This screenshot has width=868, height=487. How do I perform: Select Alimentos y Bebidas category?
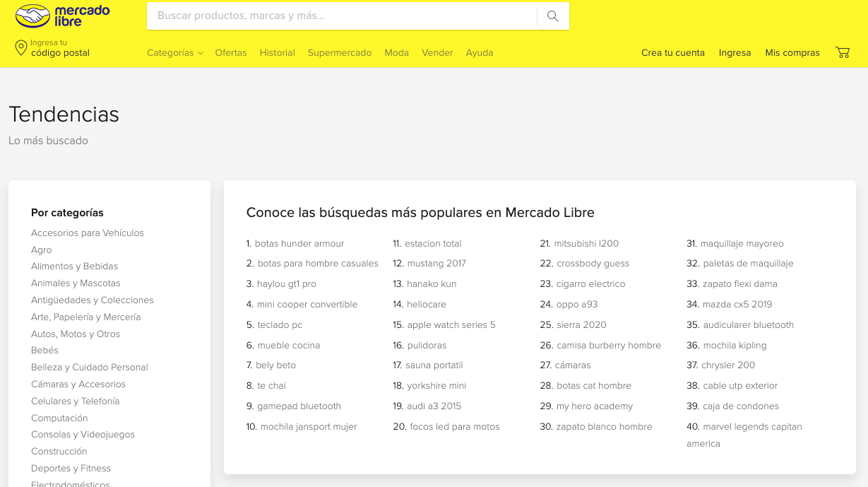tap(75, 266)
